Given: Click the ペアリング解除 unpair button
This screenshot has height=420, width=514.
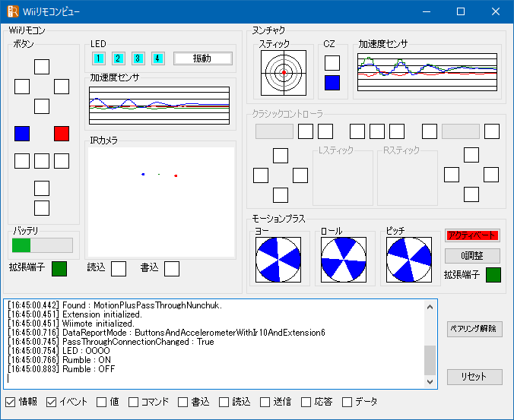Looking at the screenshot, I should pyautogui.click(x=474, y=329).
